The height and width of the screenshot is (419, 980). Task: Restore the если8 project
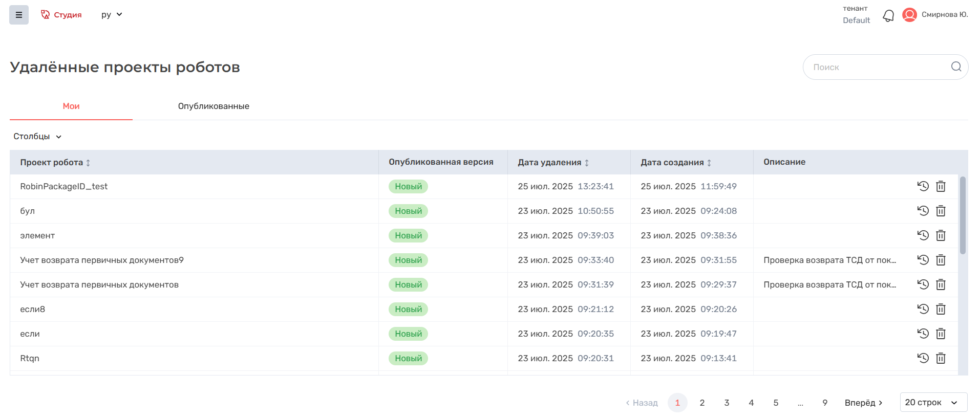click(923, 309)
